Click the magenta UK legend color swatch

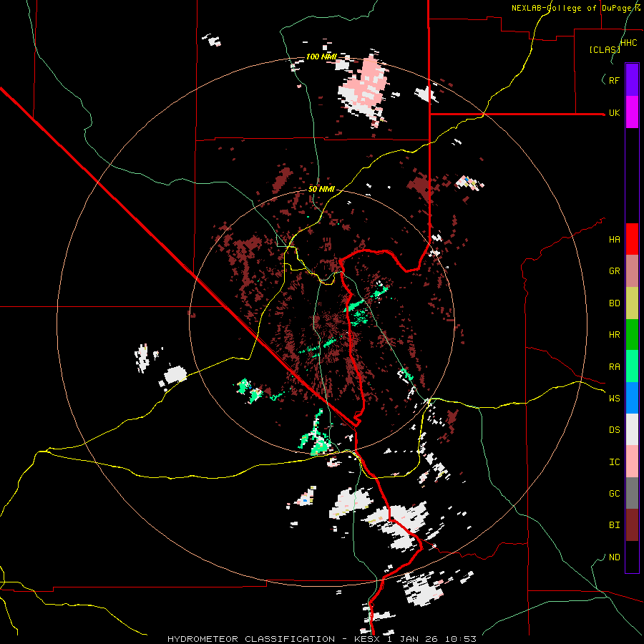632,112
